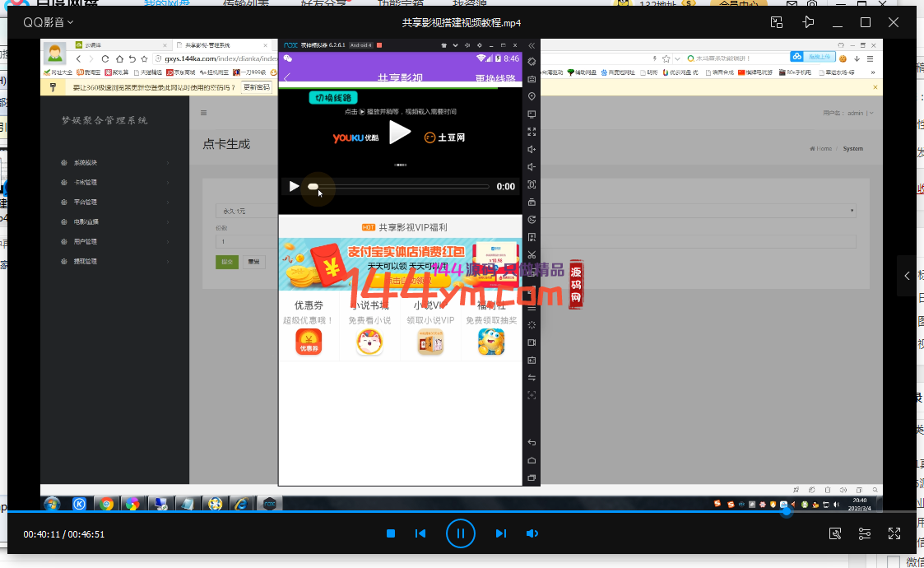This screenshot has width=924, height=568.
Task: Pause the playing video
Action: [461, 534]
